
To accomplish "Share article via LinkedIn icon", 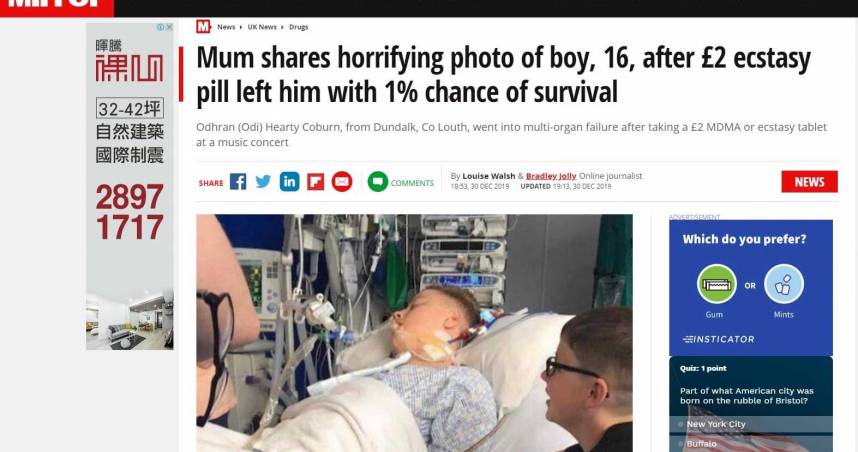I will [x=289, y=182].
